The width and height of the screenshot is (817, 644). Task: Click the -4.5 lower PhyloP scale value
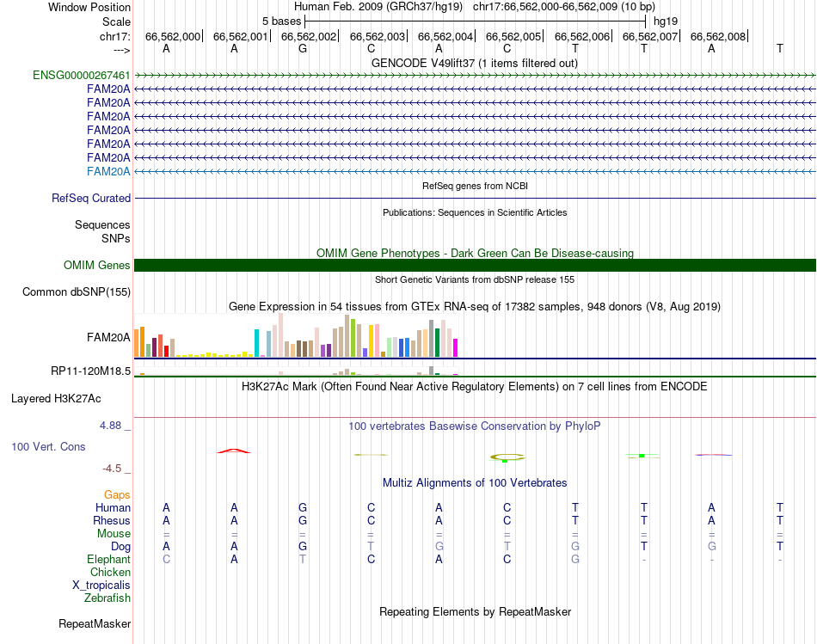click(112, 469)
